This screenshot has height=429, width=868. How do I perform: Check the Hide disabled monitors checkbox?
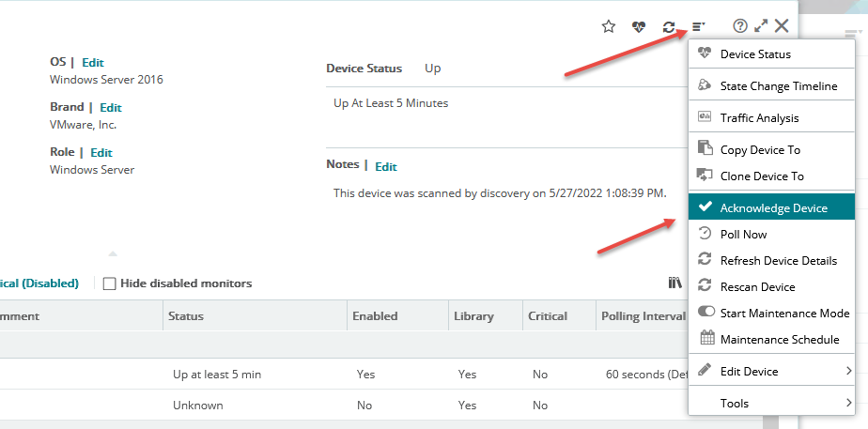click(110, 283)
